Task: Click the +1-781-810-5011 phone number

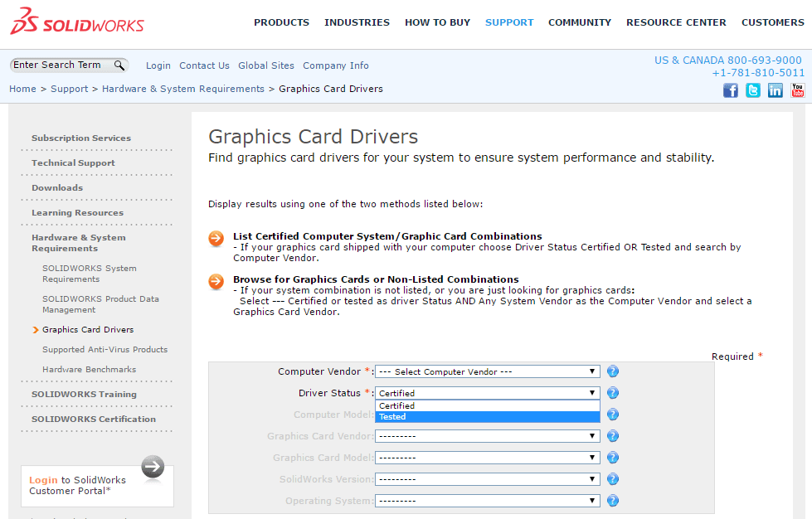Action: point(758,73)
